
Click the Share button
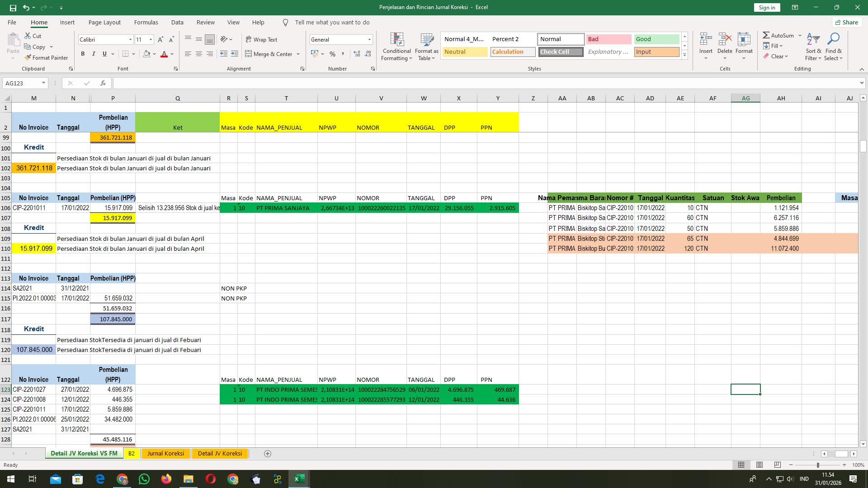pos(846,22)
